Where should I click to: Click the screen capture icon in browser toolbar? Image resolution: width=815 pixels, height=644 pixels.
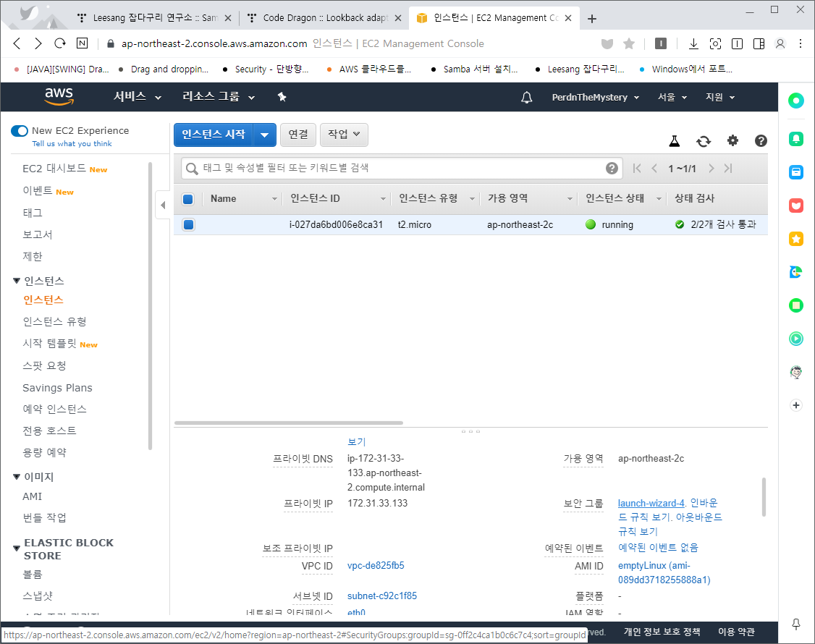click(715, 43)
